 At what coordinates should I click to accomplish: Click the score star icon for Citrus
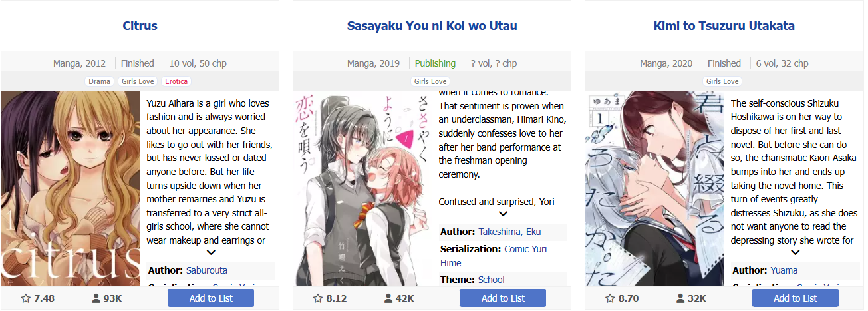point(26,298)
